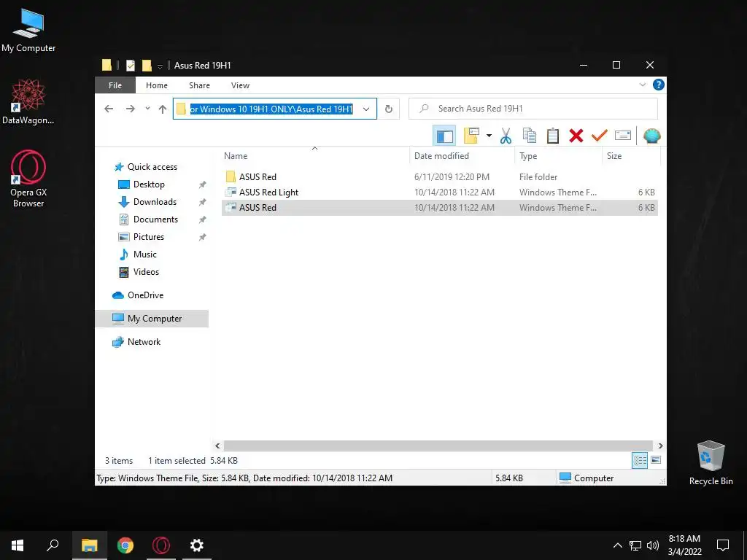Go forward with the right arrow
The image size is (747, 560).
pos(130,109)
